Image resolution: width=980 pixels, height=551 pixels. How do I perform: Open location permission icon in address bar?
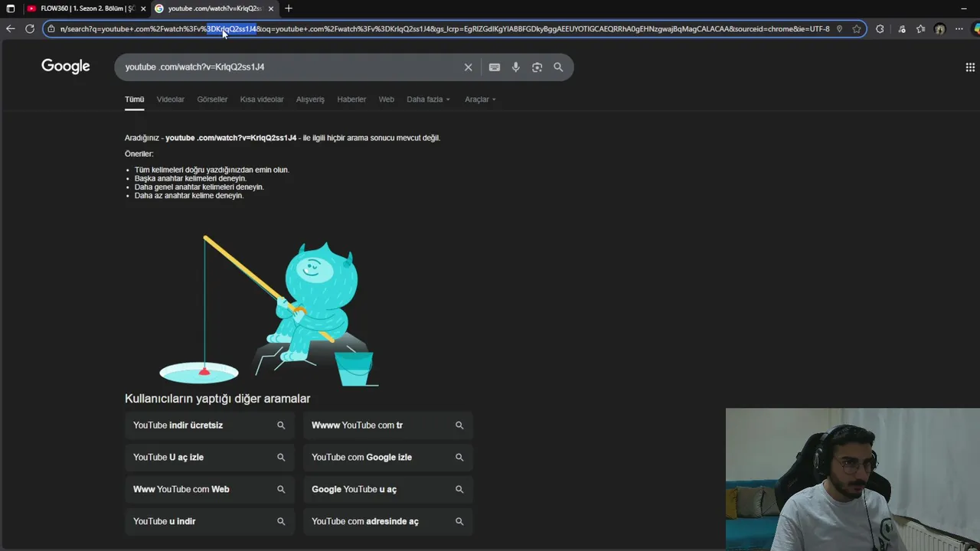coord(839,29)
